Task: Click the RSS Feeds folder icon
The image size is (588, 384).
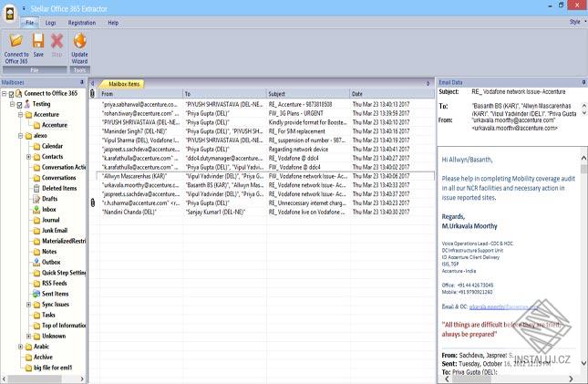Action: coord(36,283)
